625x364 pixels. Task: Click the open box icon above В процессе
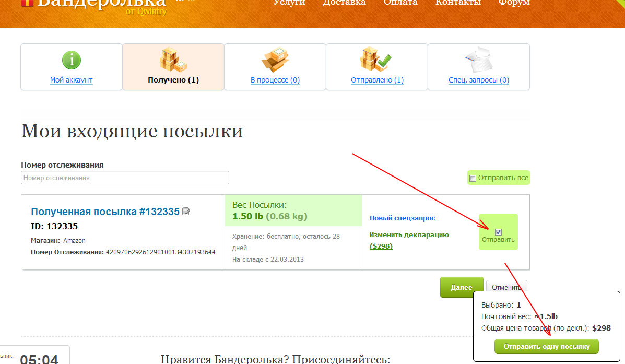tap(275, 60)
